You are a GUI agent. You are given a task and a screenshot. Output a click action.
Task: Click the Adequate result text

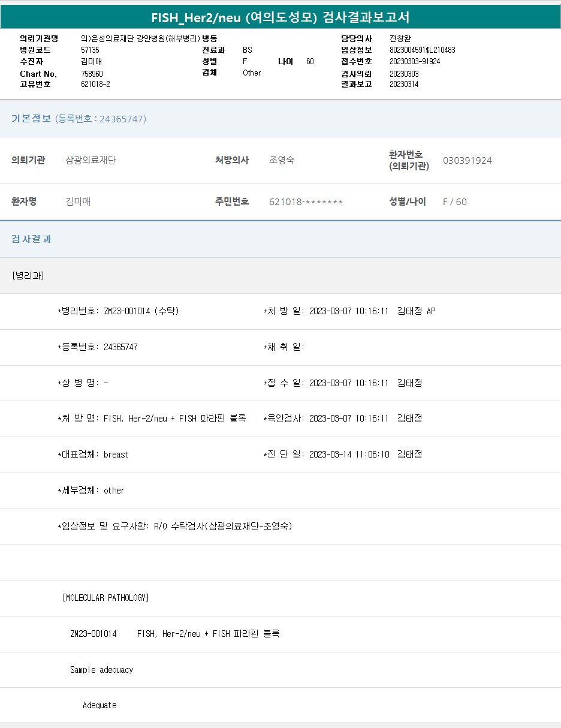pos(99,705)
